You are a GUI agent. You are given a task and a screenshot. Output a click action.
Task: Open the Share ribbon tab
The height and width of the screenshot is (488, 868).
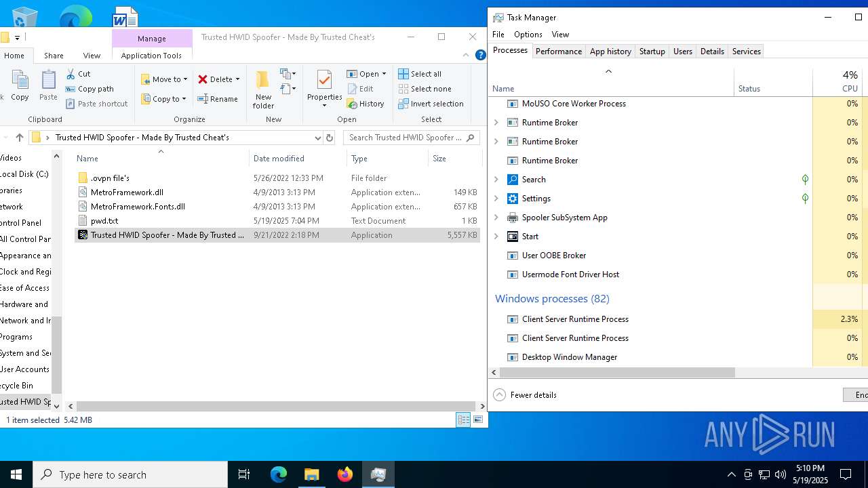pyautogui.click(x=54, y=56)
